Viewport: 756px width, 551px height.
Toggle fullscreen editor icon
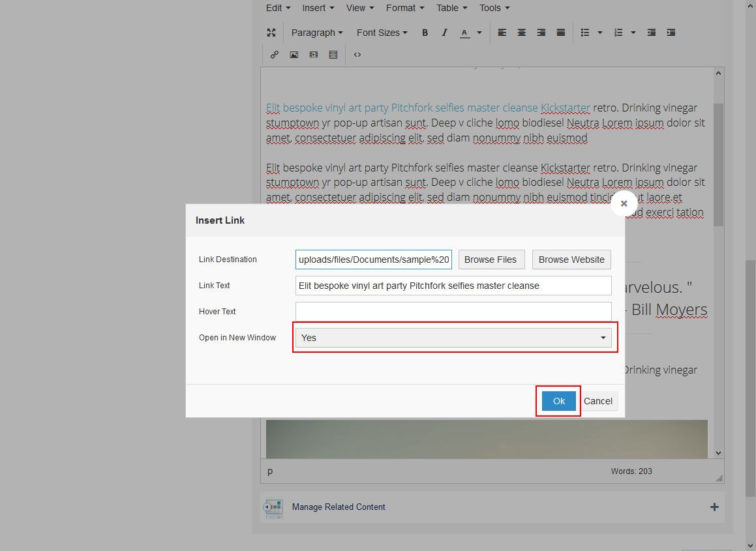click(x=271, y=33)
